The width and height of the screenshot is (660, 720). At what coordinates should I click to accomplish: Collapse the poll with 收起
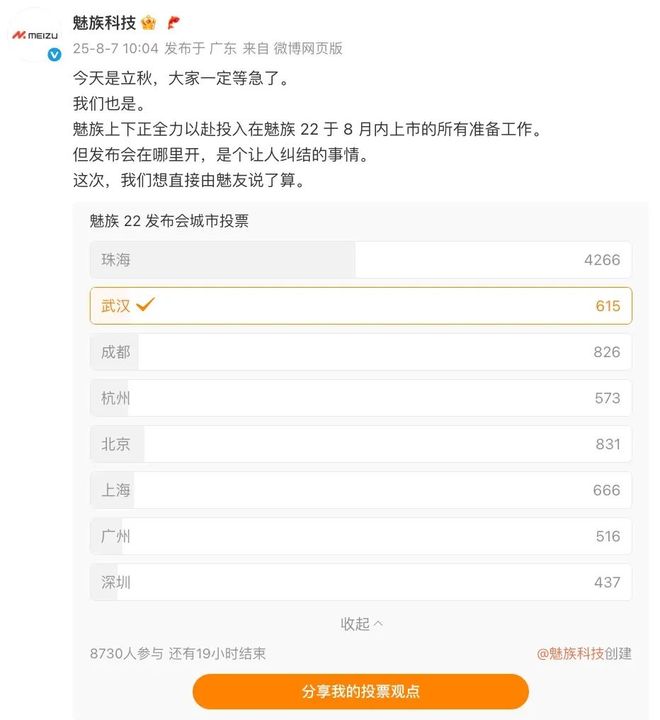[x=361, y=623]
